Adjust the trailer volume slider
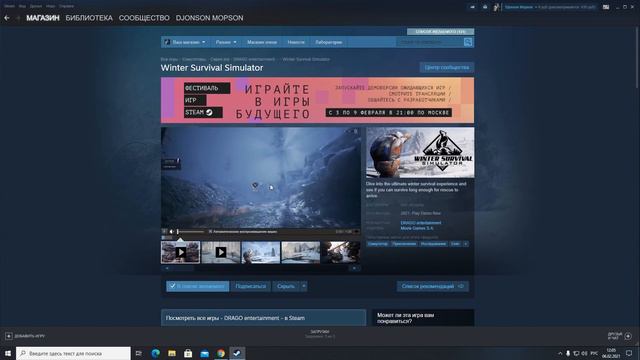 [190, 232]
